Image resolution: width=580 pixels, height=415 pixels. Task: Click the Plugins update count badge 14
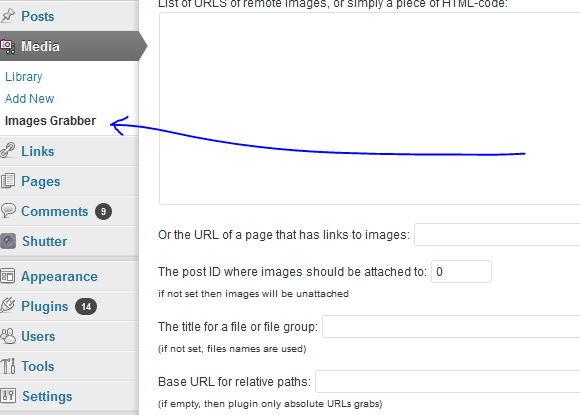[x=86, y=307]
